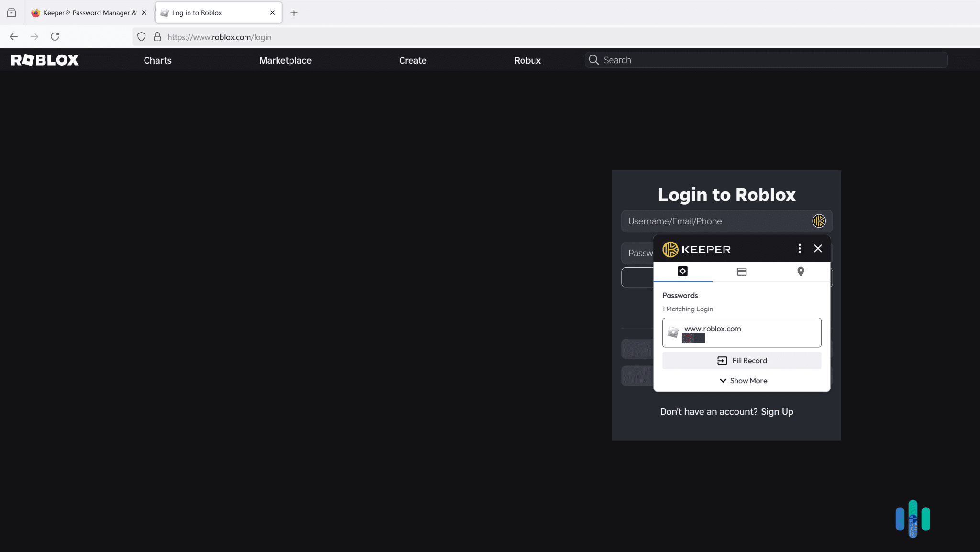Click the padlock security icon in the address bar

156,36
